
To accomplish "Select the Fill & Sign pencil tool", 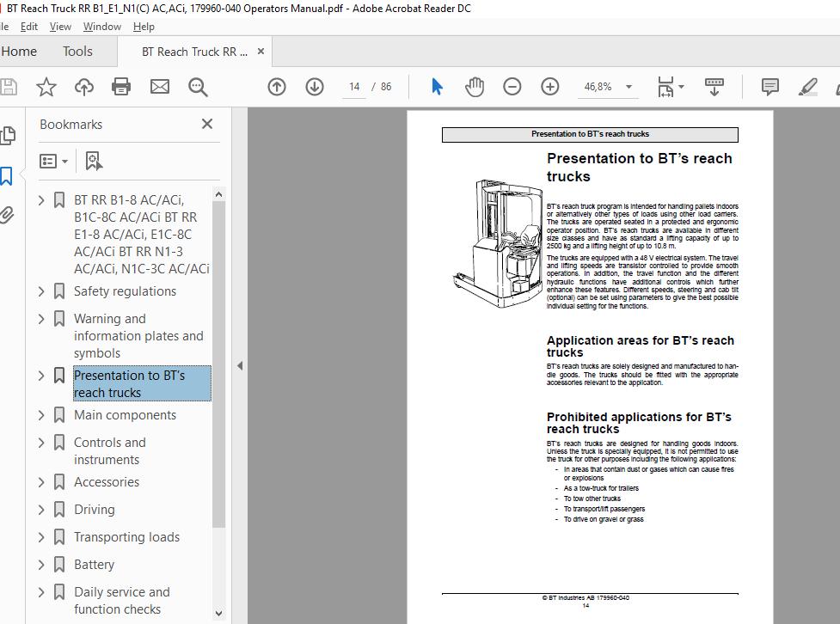I will point(806,86).
